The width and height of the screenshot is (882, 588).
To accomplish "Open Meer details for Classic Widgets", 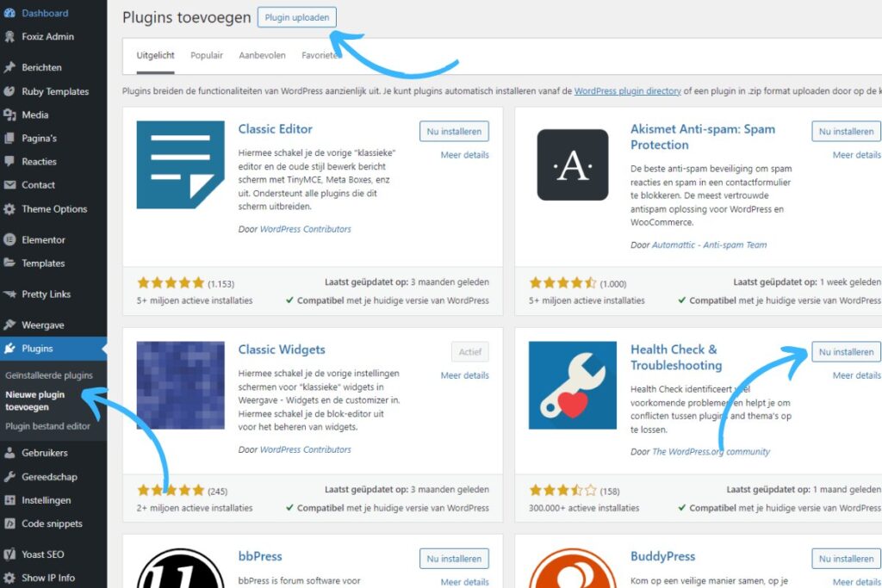I will (x=464, y=375).
